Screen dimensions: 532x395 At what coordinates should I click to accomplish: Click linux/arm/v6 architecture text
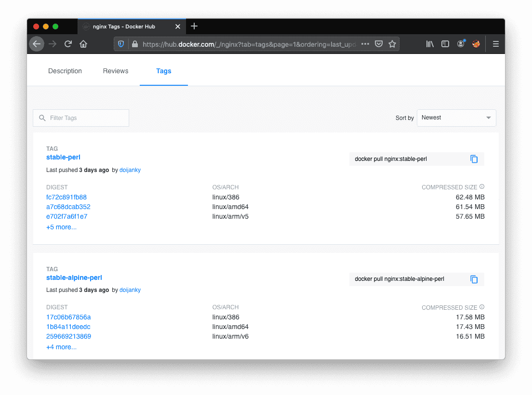[230, 336]
